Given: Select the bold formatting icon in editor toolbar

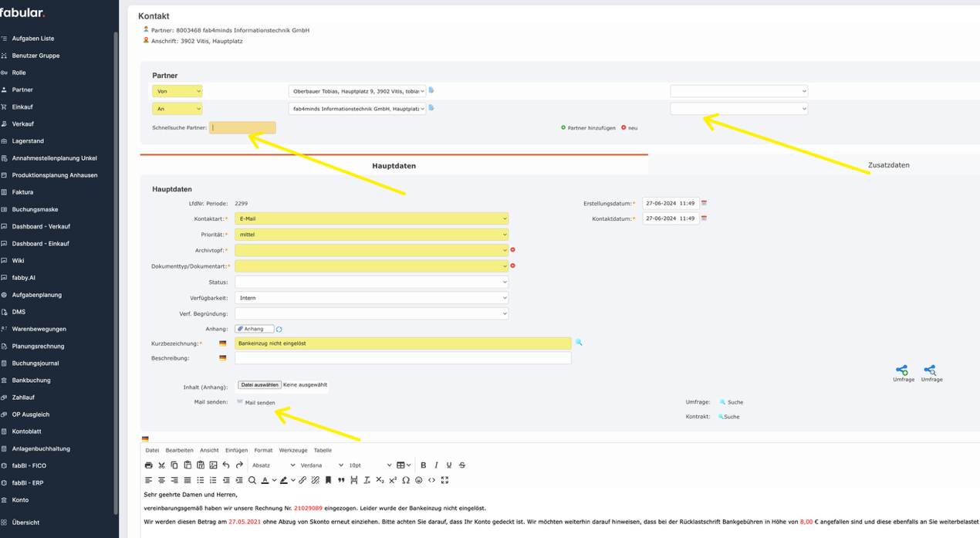Looking at the screenshot, I should coord(424,465).
